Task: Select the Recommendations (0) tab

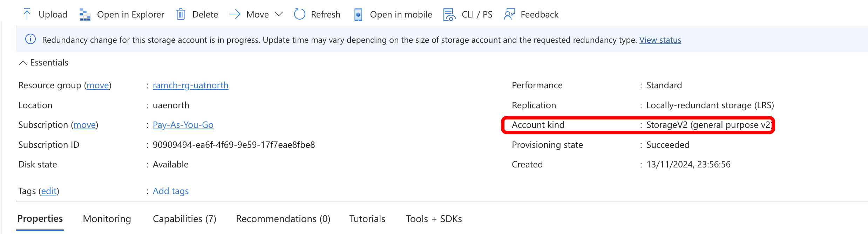Action: pyautogui.click(x=283, y=219)
